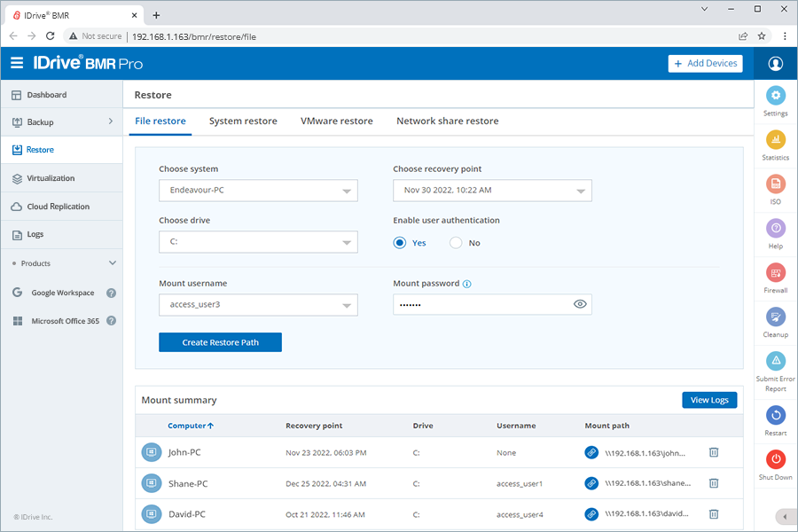Show the mount password with eye icon
This screenshot has width=798, height=532.
[x=580, y=304]
